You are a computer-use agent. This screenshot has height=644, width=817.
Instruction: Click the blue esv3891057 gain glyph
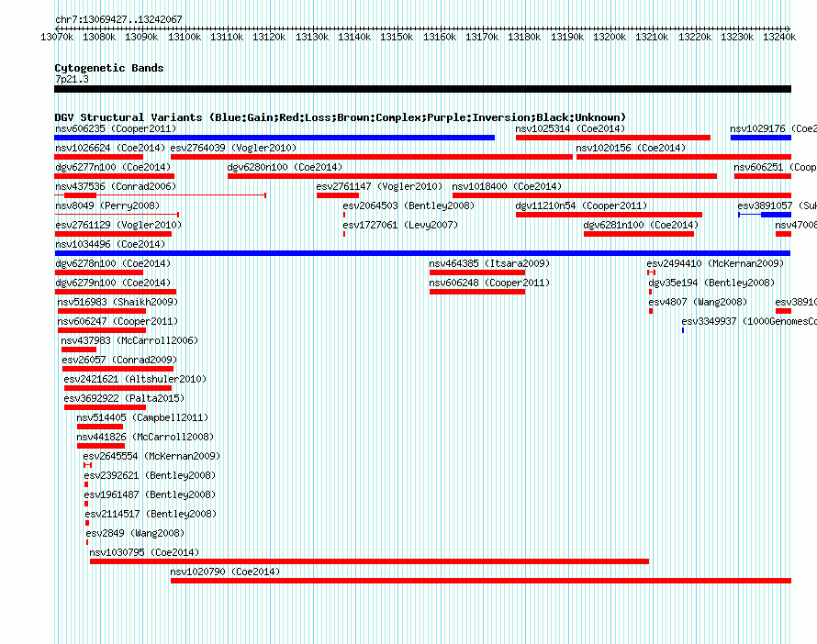(765, 215)
